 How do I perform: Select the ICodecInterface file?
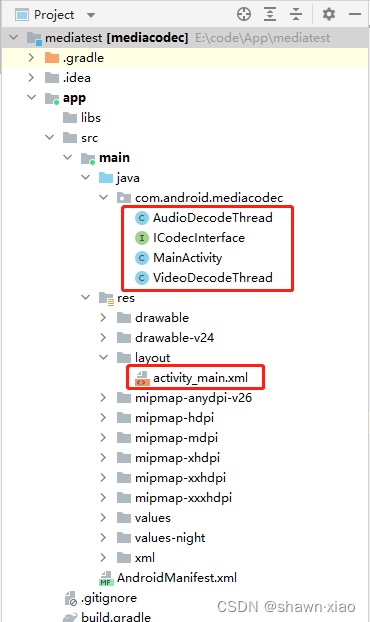(x=199, y=238)
